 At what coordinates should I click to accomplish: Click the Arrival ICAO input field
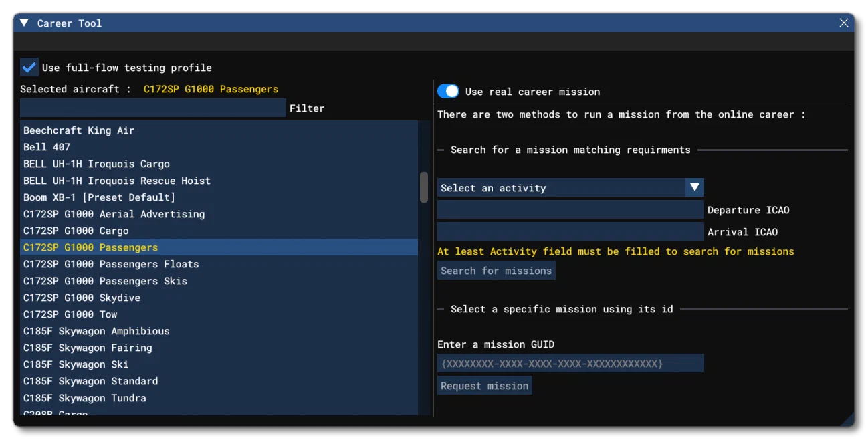[570, 231]
